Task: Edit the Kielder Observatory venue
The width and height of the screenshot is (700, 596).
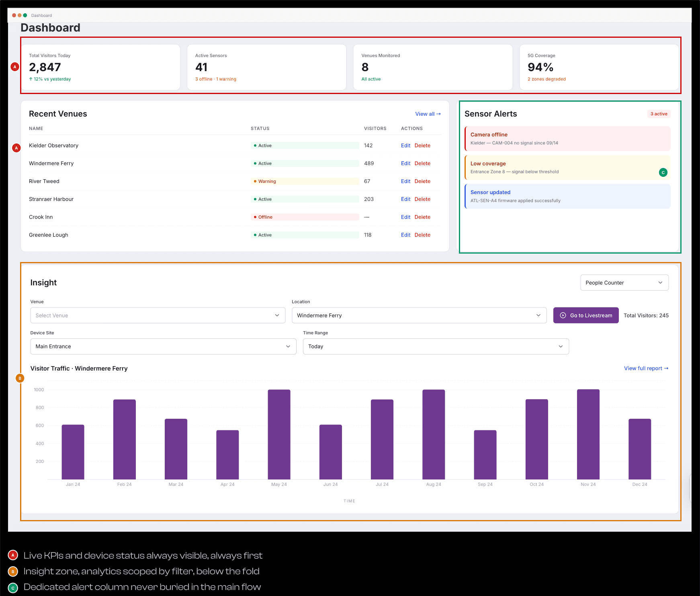Action: pyautogui.click(x=405, y=145)
